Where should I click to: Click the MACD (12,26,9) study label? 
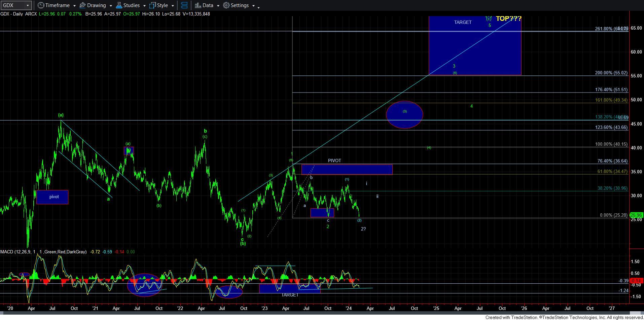[43, 252]
